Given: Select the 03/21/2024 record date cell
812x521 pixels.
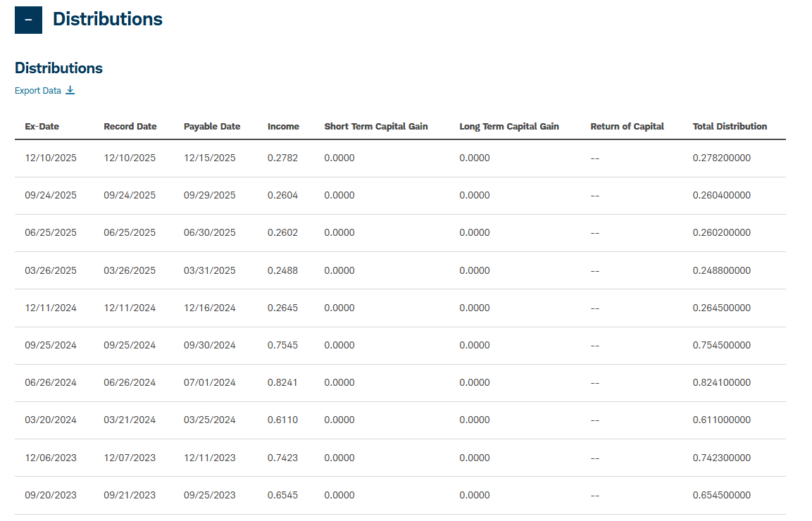Looking at the screenshot, I should [130, 420].
